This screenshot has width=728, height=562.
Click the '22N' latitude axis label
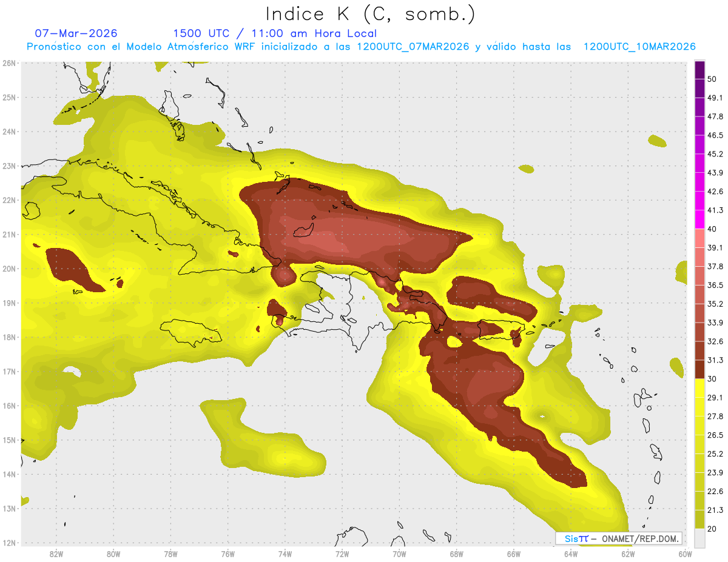click(9, 200)
